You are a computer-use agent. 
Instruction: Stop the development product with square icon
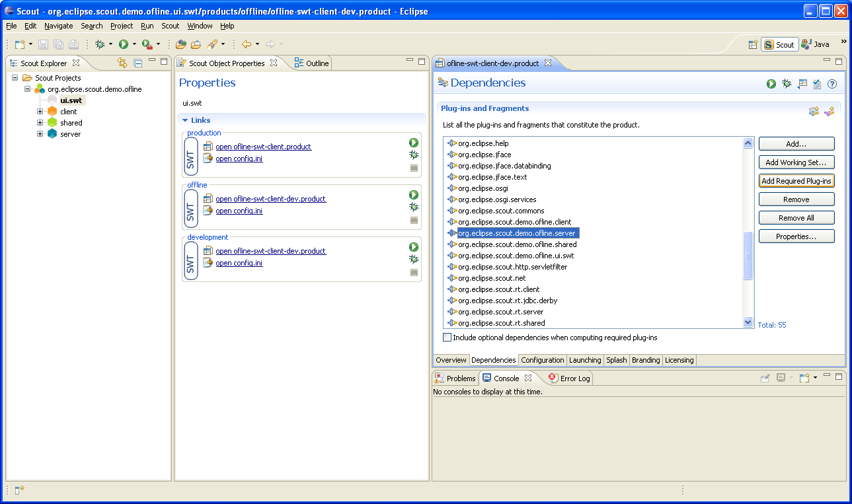414,272
